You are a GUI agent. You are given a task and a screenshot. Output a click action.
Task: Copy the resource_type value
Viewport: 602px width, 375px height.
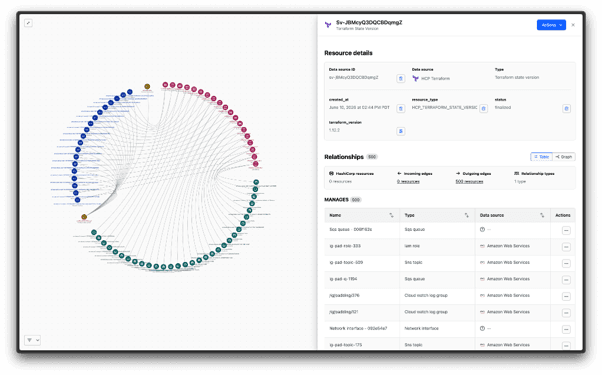pyautogui.click(x=483, y=108)
